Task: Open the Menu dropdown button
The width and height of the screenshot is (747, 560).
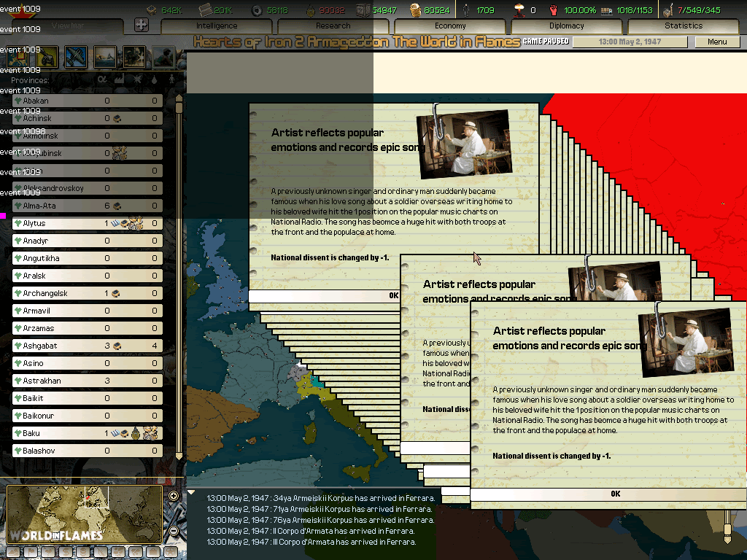Action: coord(717,42)
